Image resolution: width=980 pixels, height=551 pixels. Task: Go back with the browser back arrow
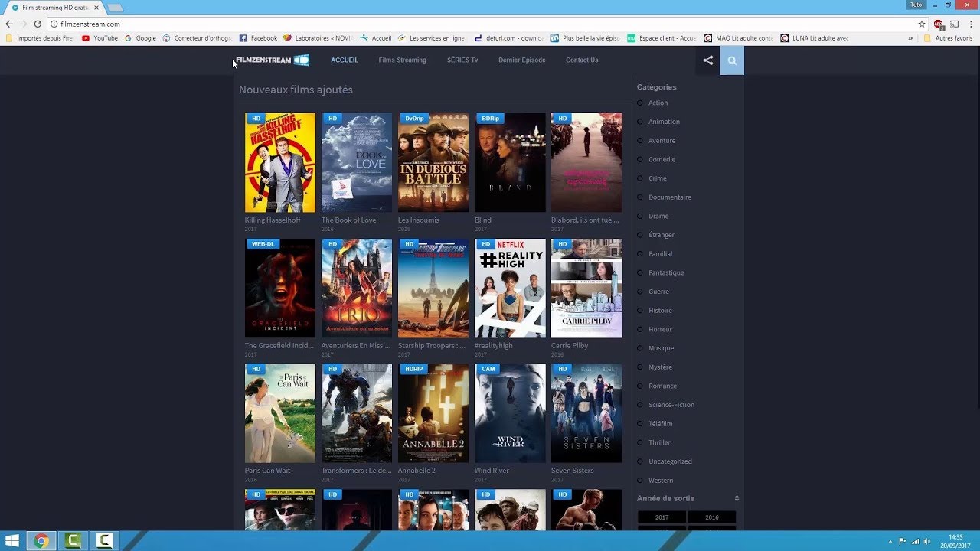[9, 24]
